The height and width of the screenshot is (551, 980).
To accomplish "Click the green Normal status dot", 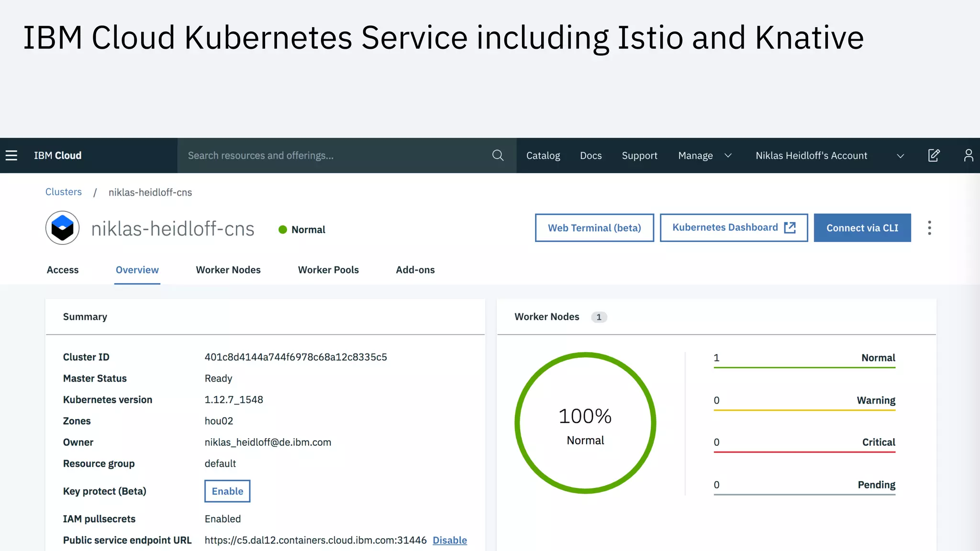I will pyautogui.click(x=283, y=230).
